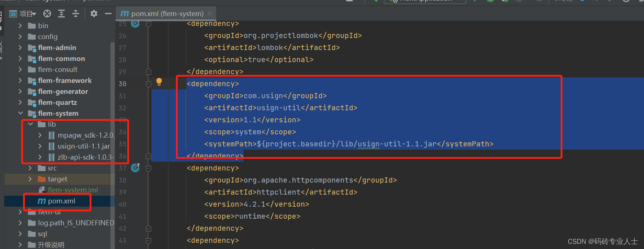Expand the flem-generator module
The width and height of the screenshot is (644, 249).
tap(20, 92)
